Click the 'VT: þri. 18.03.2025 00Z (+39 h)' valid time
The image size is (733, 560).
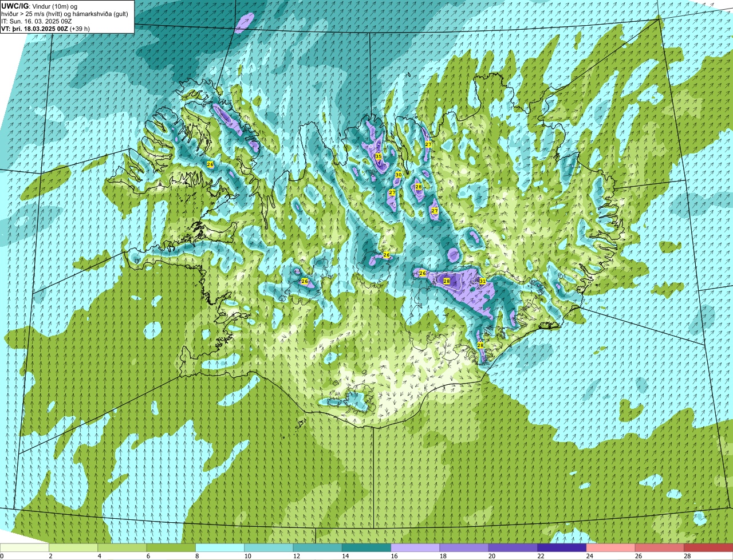tap(45, 28)
